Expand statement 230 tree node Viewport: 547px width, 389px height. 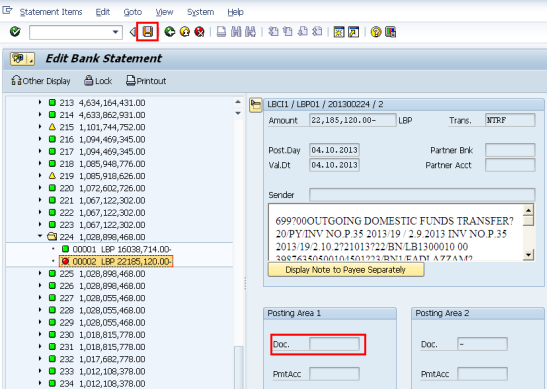[40, 334]
